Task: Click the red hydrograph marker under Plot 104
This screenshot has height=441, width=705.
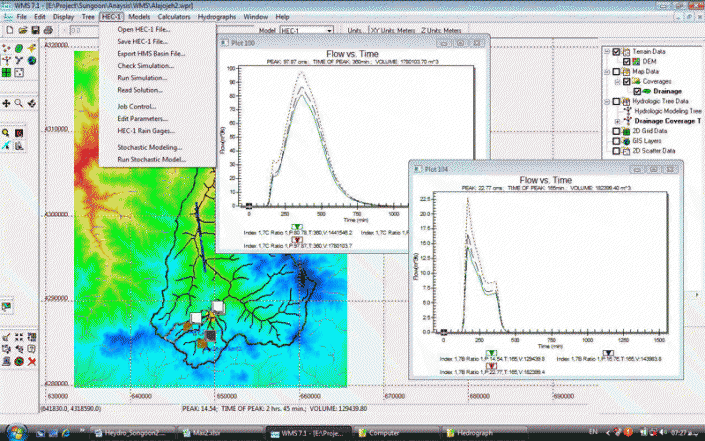Action: 491,366
